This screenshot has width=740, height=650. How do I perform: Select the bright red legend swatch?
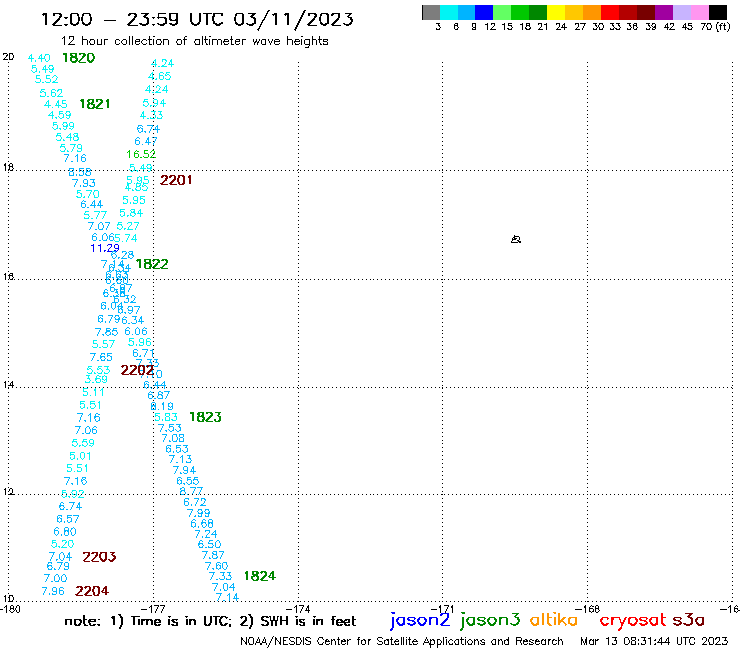point(610,12)
